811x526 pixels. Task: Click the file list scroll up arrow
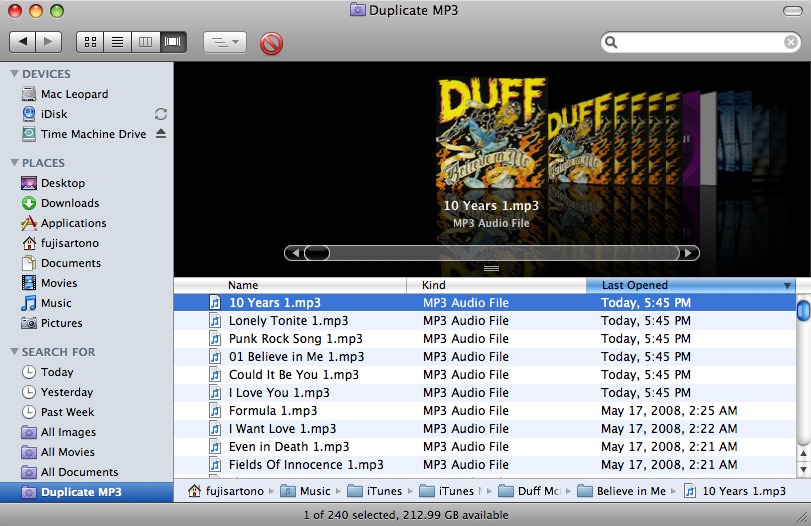pyautogui.click(x=803, y=454)
